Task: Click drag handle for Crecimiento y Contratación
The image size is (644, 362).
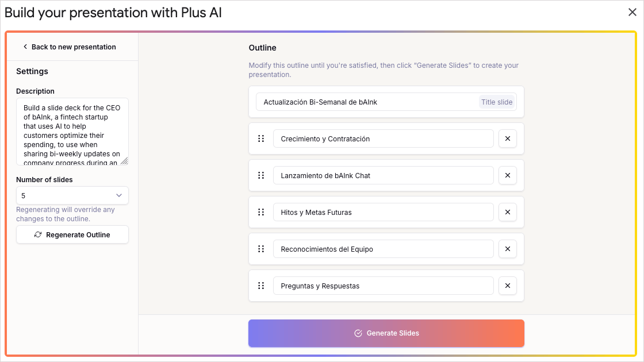Action: click(x=261, y=138)
